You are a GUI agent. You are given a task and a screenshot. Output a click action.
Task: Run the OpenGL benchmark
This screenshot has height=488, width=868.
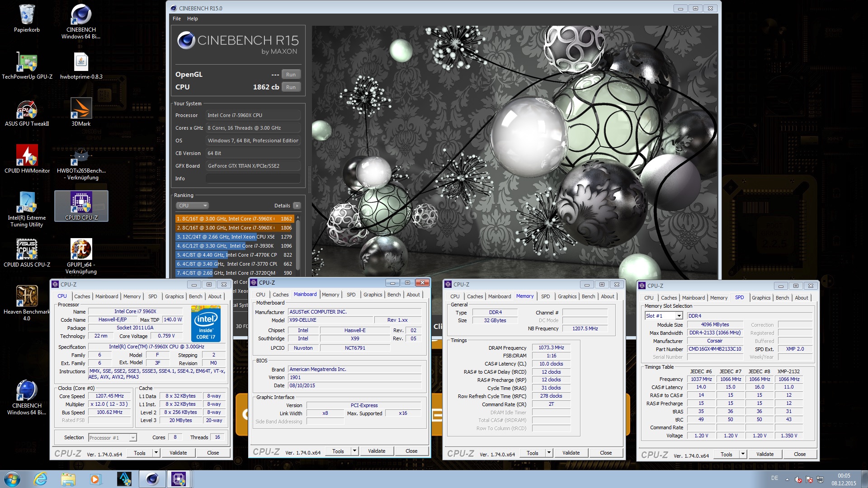coord(291,75)
